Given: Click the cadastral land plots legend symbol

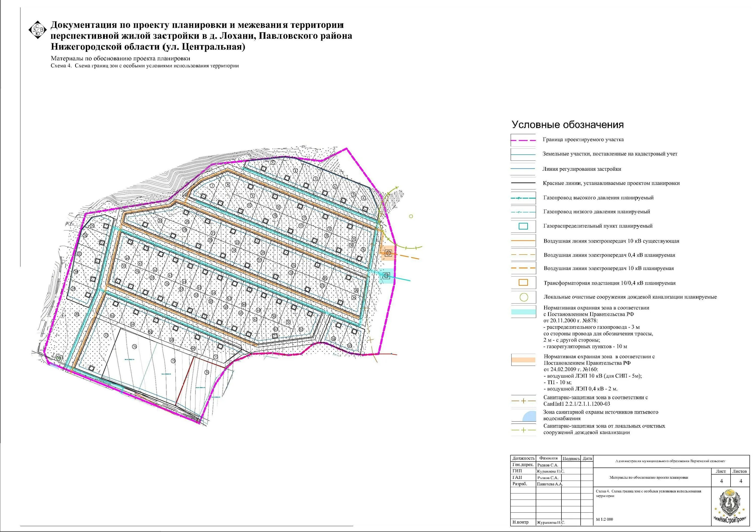Looking at the screenshot, I should point(523,154).
